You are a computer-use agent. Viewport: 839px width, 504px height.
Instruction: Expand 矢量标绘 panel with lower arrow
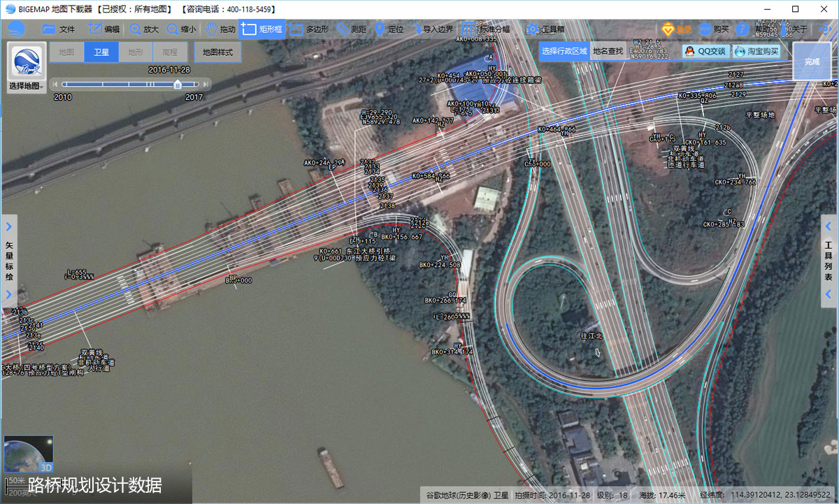click(9, 294)
